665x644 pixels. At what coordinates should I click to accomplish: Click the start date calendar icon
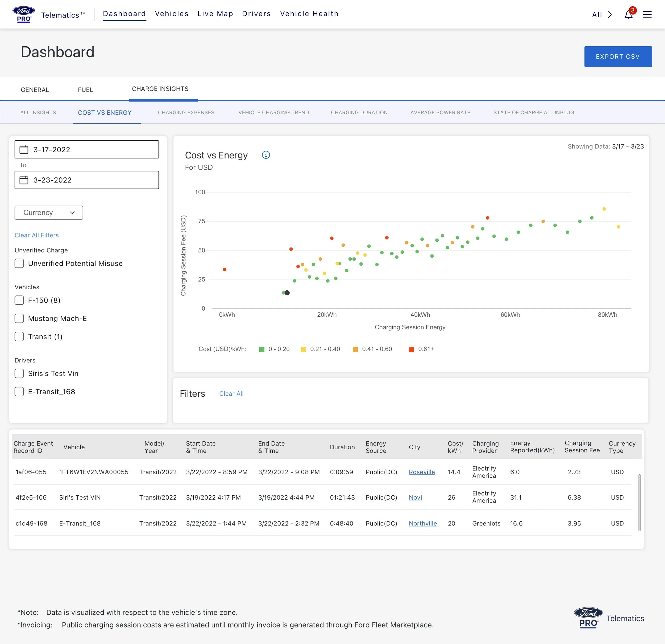coord(24,149)
